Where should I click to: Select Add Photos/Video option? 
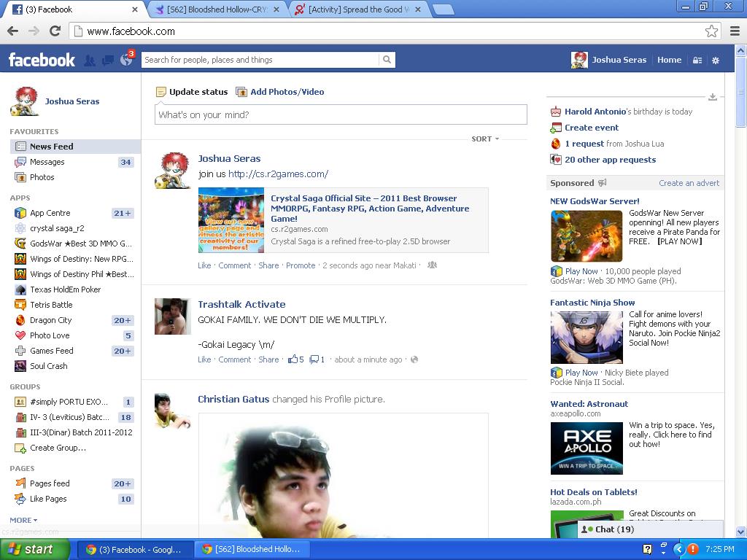287,92
